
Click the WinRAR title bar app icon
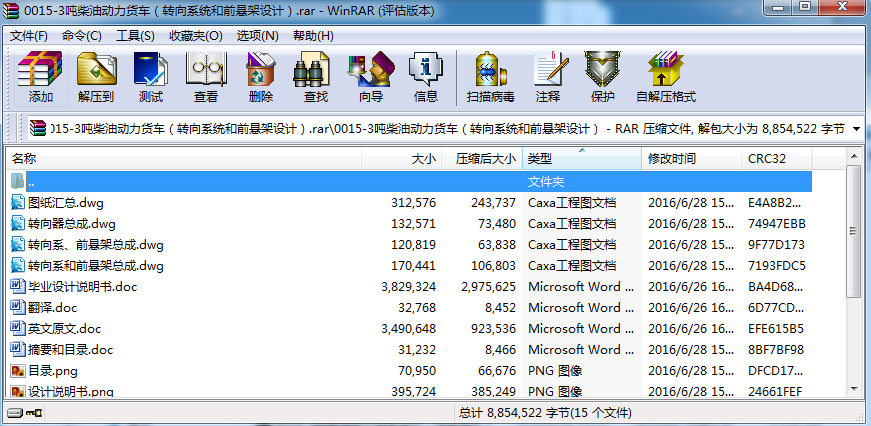click(10, 10)
